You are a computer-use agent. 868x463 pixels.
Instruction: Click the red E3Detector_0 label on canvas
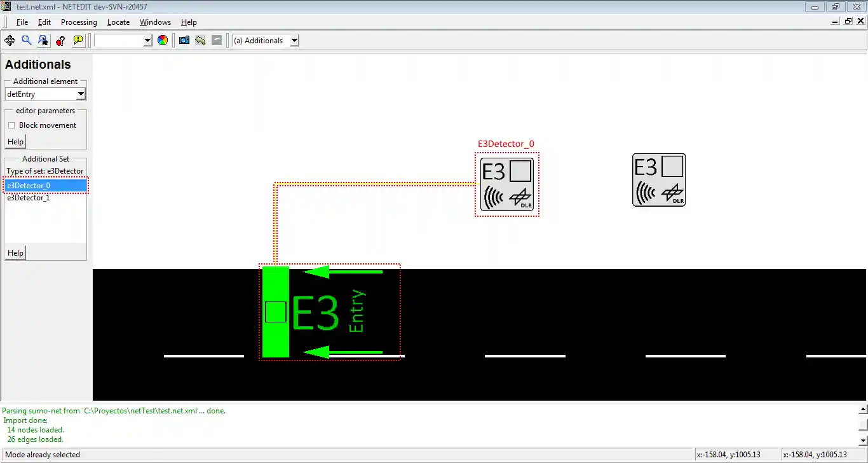click(506, 144)
